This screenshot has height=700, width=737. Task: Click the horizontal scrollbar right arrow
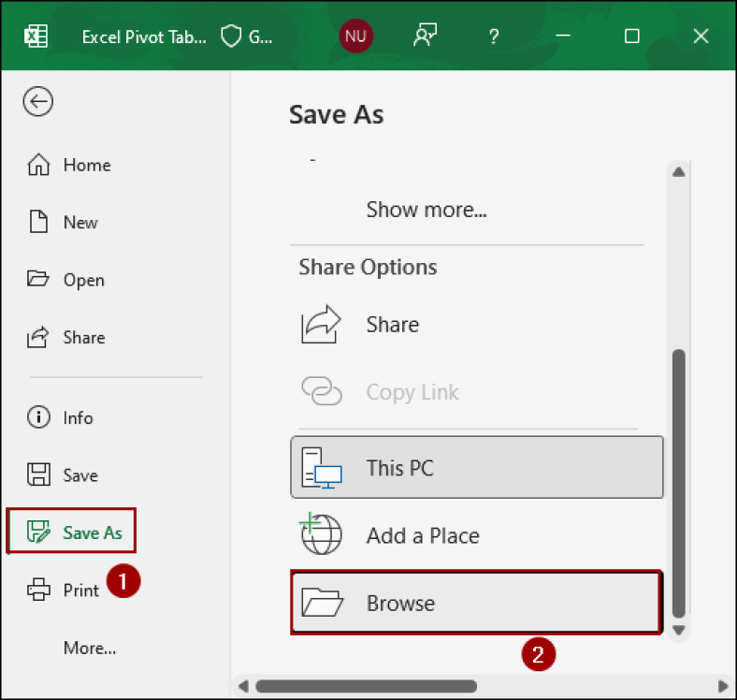click(x=723, y=686)
